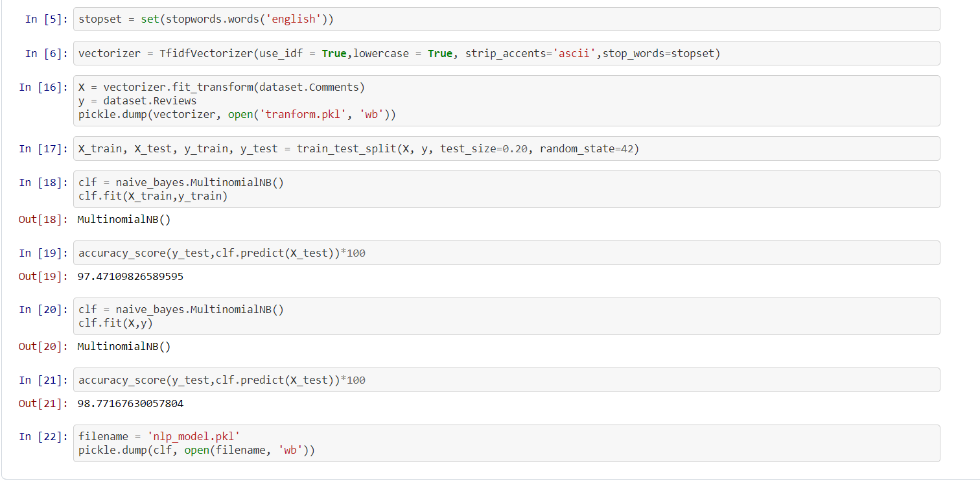Click the accuracy_score cell In [21]
Viewport: 980px width, 490px height.
[x=507, y=380]
